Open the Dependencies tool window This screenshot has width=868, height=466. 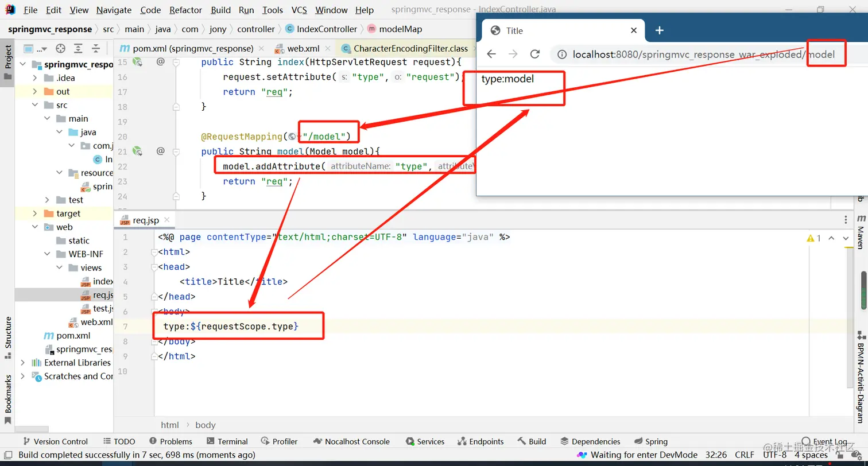point(590,441)
